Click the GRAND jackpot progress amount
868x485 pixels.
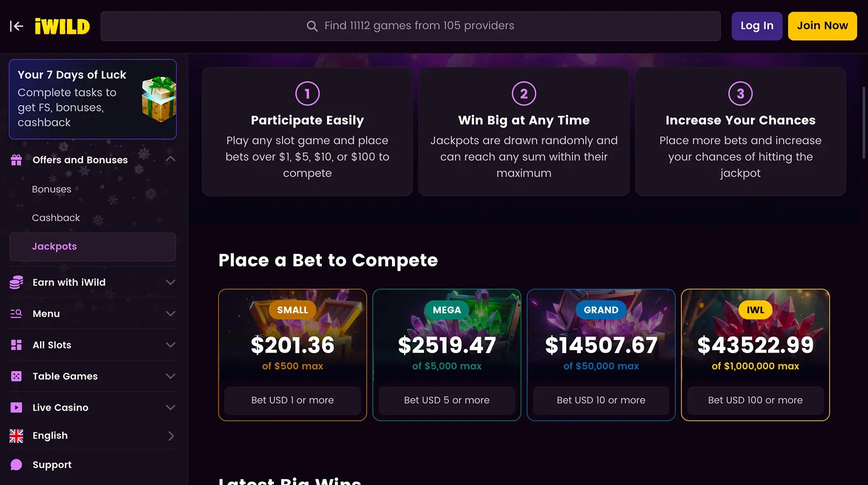click(601, 345)
